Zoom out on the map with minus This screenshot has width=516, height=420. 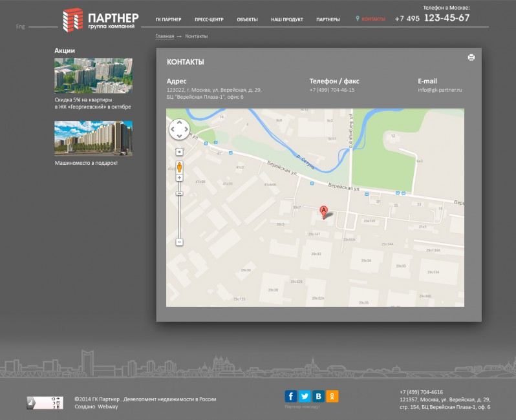pyautogui.click(x=179, y=242)
